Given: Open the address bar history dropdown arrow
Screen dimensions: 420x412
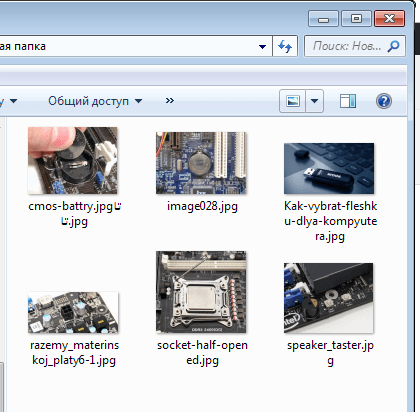Looking at the screenshot, I should (x=262, y=47).
